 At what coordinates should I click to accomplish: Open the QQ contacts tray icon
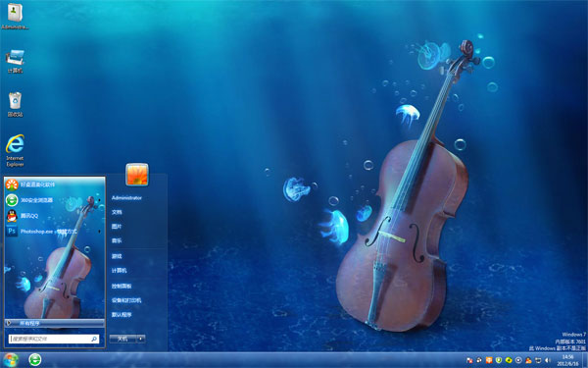528,360
